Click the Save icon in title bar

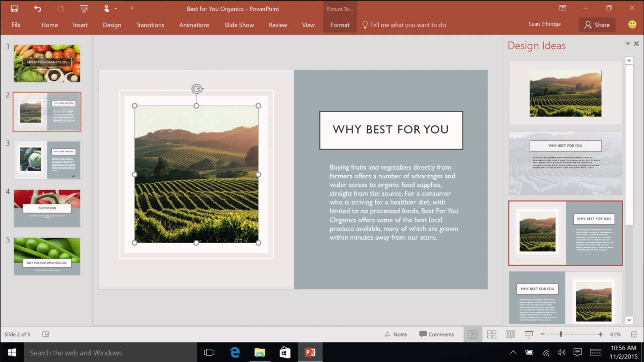pyautogui.click(x=14, y=9)
